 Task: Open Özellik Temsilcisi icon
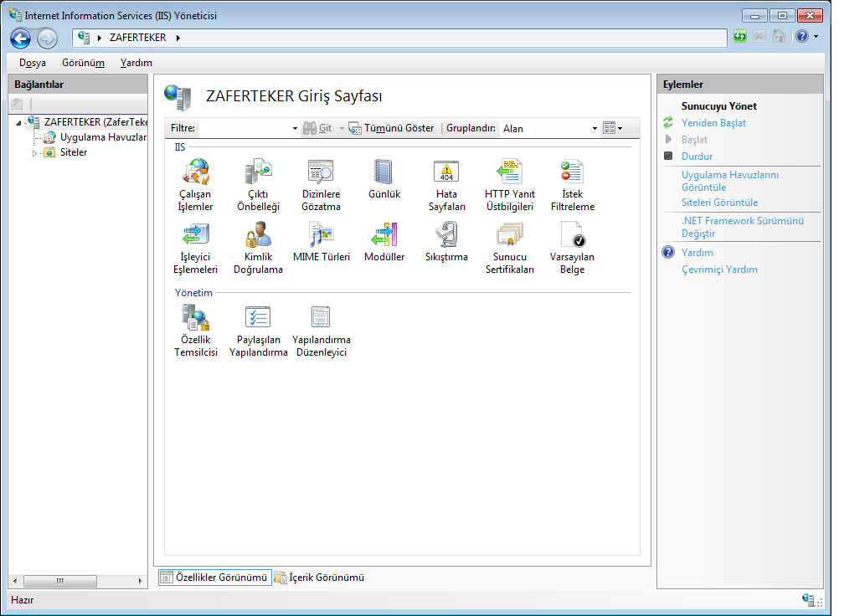pyautogui.click(x=195, y=331)
